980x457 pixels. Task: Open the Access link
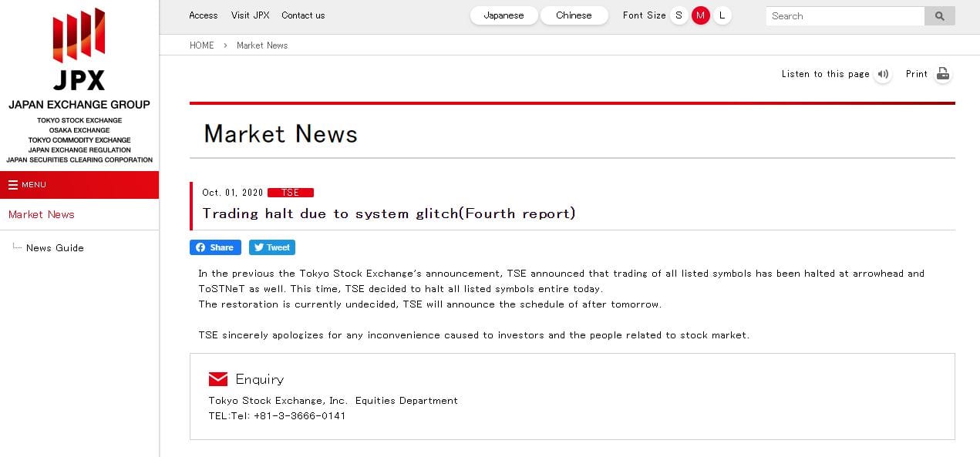(x=204, y=15)
